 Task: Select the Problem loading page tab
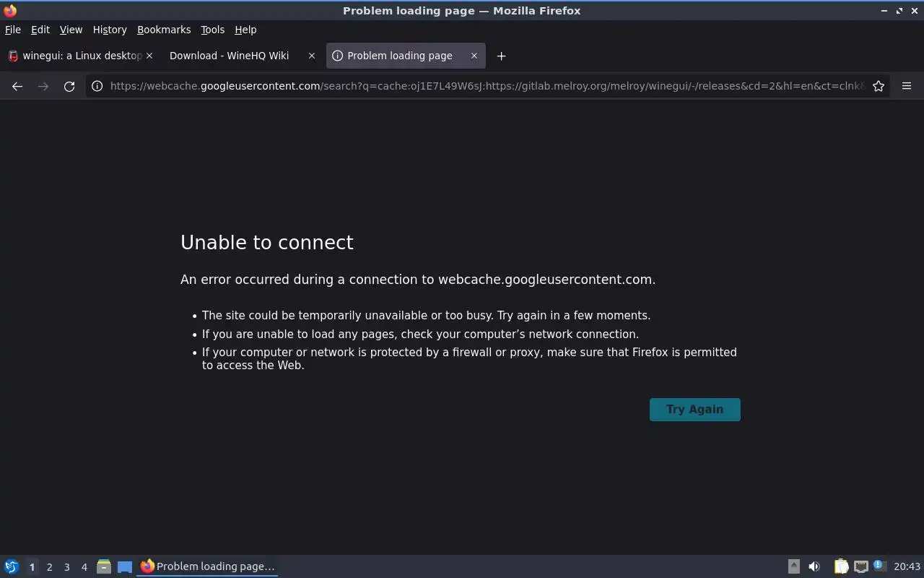pyautogui.click(x=406, y=56)
